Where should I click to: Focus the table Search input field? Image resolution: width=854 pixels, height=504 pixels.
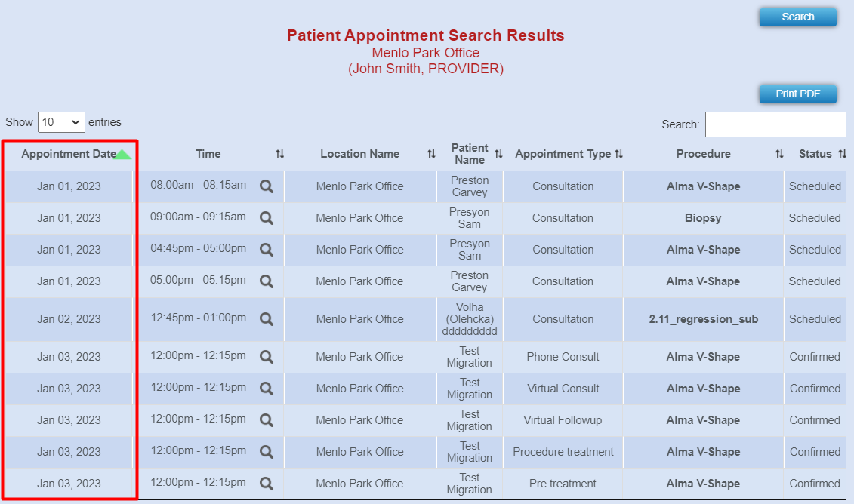coord(775,124)
